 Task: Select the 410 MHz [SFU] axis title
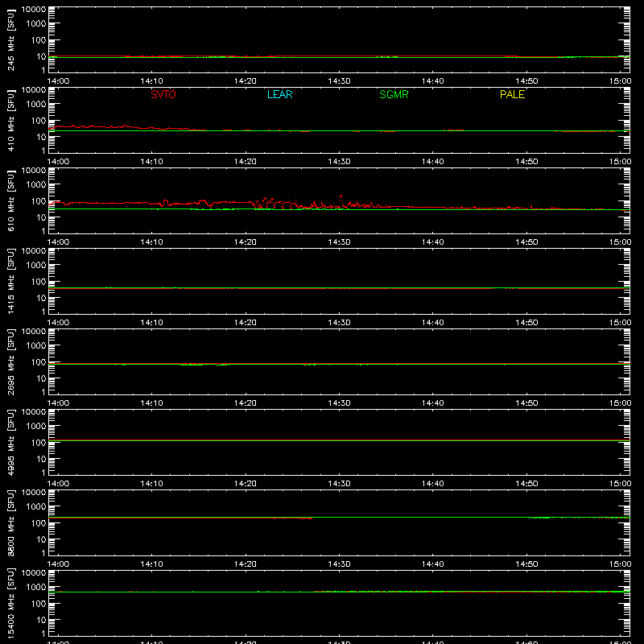(10, 120)
